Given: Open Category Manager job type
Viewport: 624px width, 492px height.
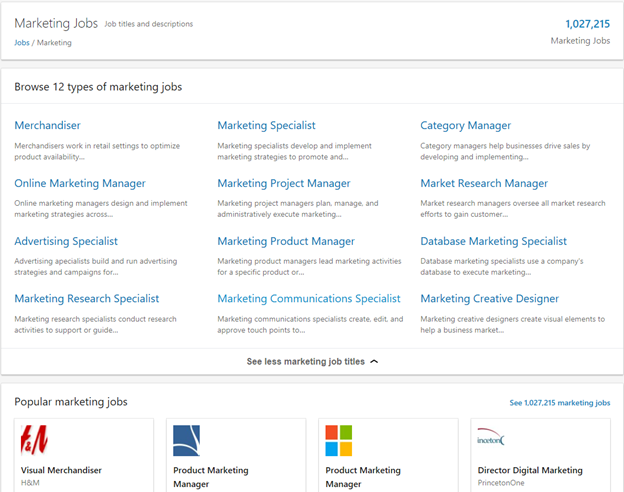Looking at the screenshot, I should click(466, 125).
